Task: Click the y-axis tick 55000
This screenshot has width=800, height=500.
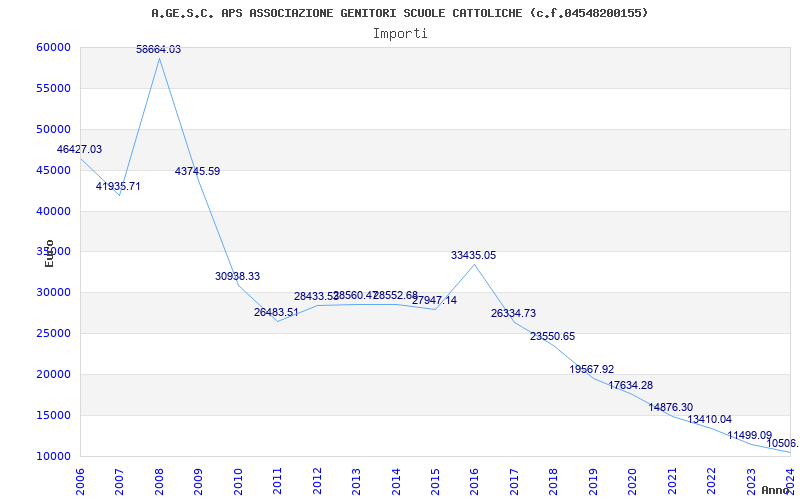Action: [x=53, y=88]
